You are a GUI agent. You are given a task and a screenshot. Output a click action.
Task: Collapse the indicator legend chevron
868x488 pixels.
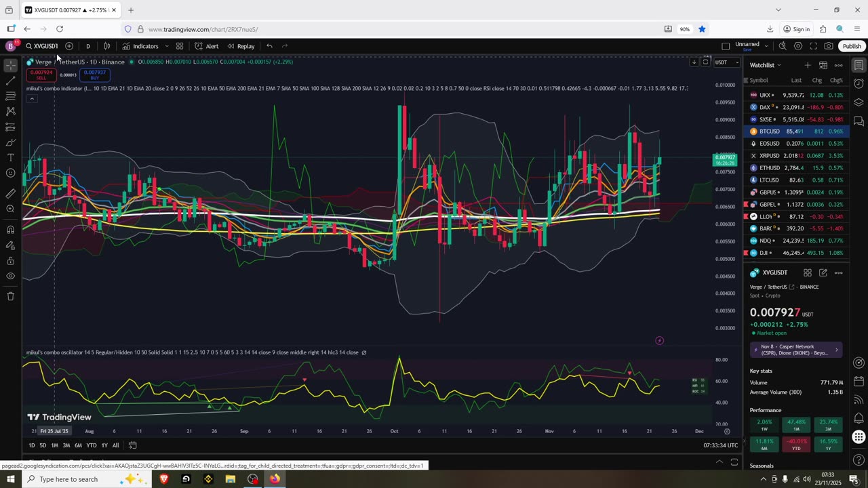[x=31, y=99]
